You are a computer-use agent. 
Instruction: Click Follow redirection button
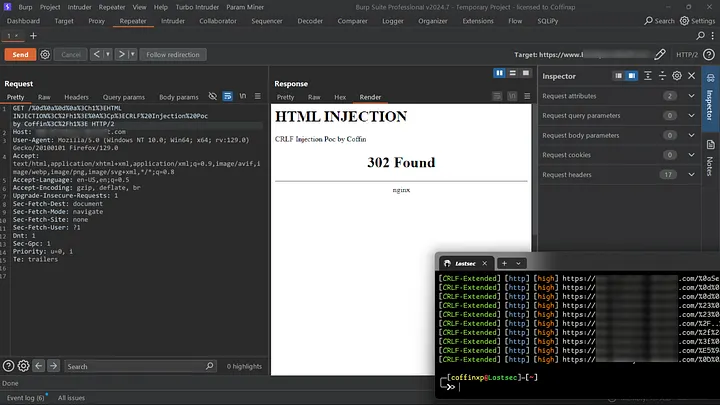[173, 55]
